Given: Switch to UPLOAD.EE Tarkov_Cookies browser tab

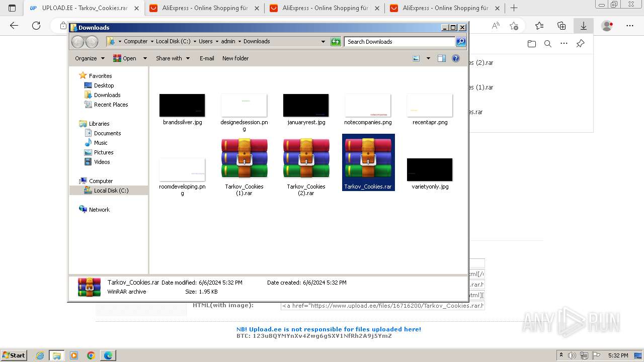Looking at the screenshot, I should click(x=84, y=8).
